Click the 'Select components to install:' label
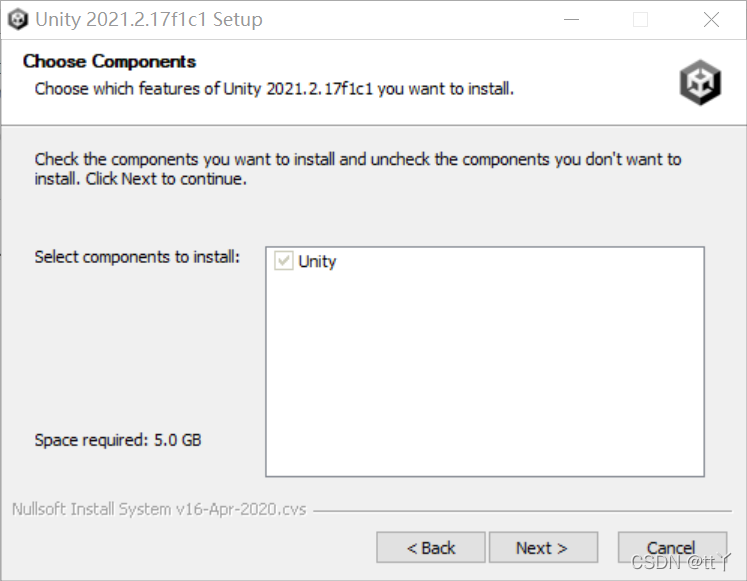Image resolution: width=747 pixels, height=581 pixels. pyautogui.click(x=137, y=257)
